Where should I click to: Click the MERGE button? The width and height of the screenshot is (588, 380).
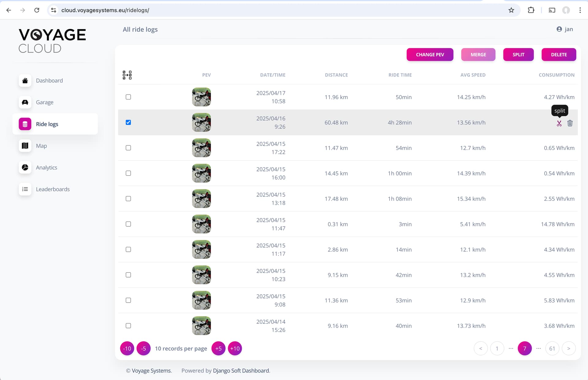click(x=478, y=54)
